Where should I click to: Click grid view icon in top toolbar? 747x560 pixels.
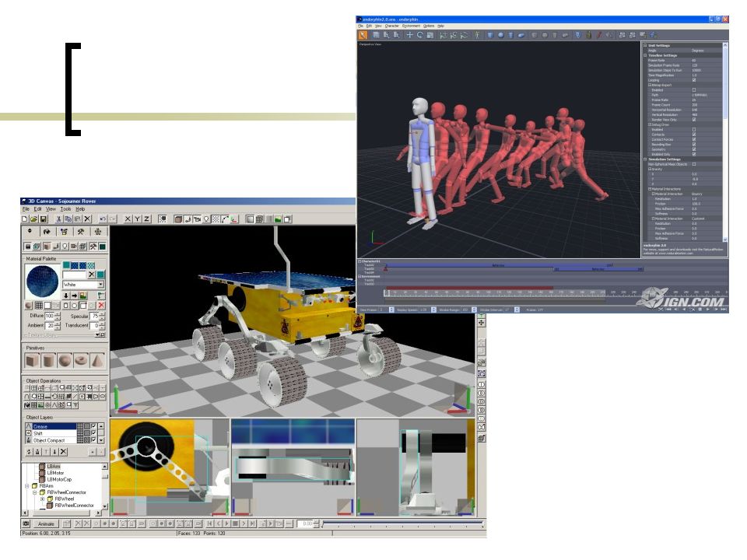[x=259, y=219]
